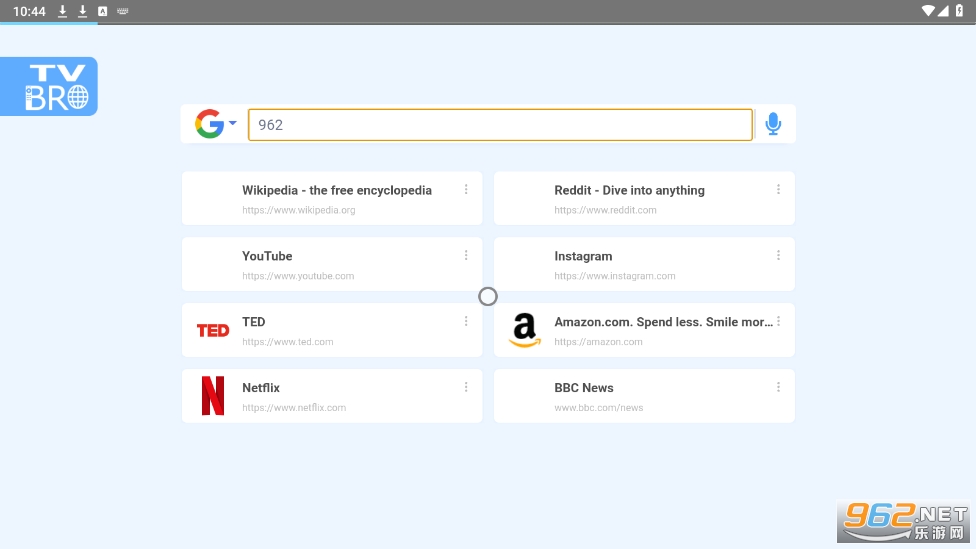The height and width of the screenshot is (549, 976).
Task: Open options menu for the Netflix bookmark
Action: 466,387
